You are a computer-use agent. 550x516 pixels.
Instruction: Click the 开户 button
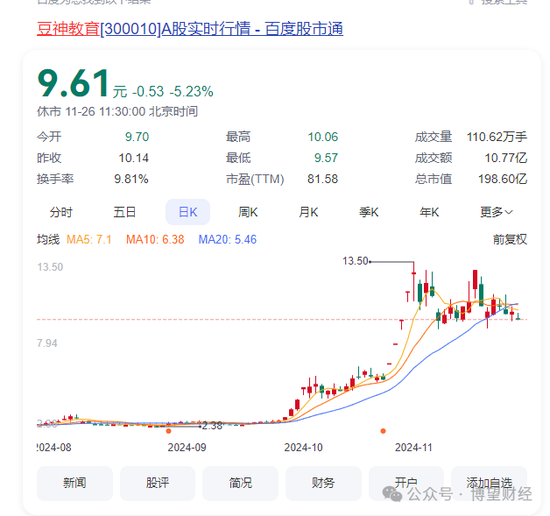tap(406, 483)
